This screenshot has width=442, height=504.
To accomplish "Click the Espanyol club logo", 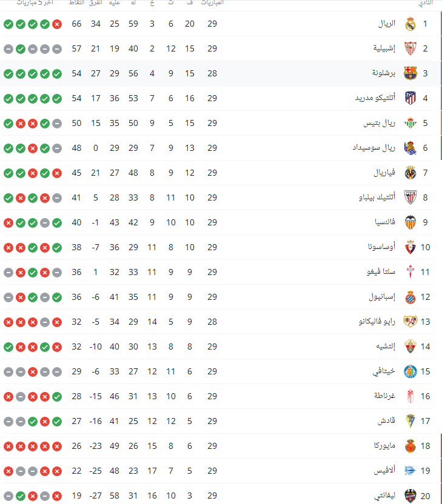I will 410,297.
